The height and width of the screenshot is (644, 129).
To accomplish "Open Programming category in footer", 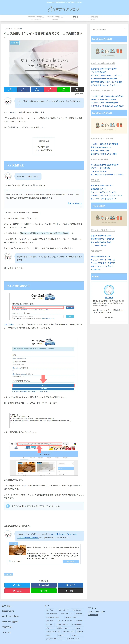I will (x=8, y=611).
